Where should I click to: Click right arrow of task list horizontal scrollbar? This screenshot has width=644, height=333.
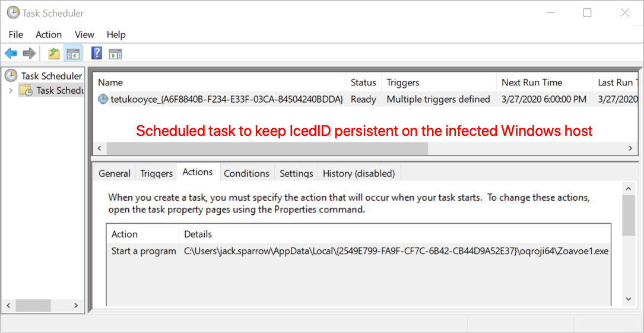pos(630,148)
